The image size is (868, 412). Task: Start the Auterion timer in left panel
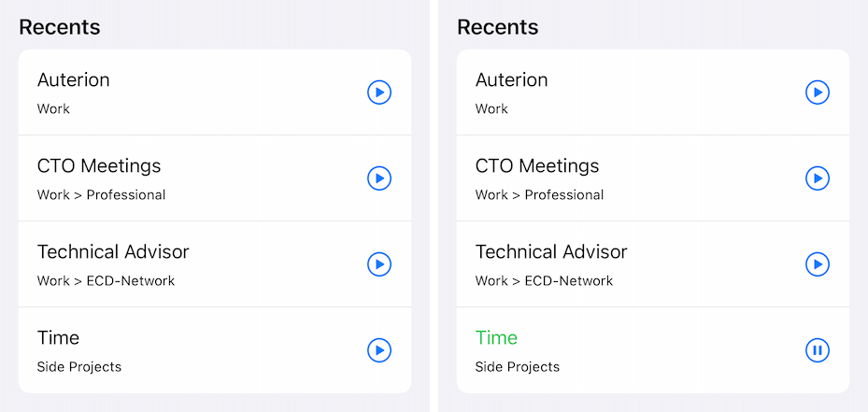pyautogui.click(x=379, y=92)
